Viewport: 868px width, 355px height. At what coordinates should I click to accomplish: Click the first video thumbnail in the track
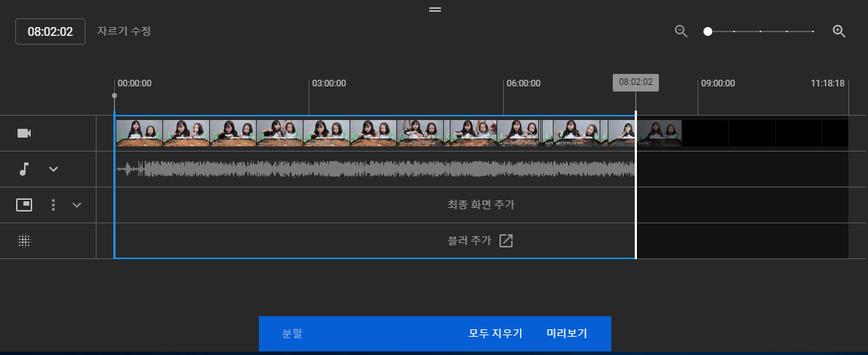(x=139, y=133)
